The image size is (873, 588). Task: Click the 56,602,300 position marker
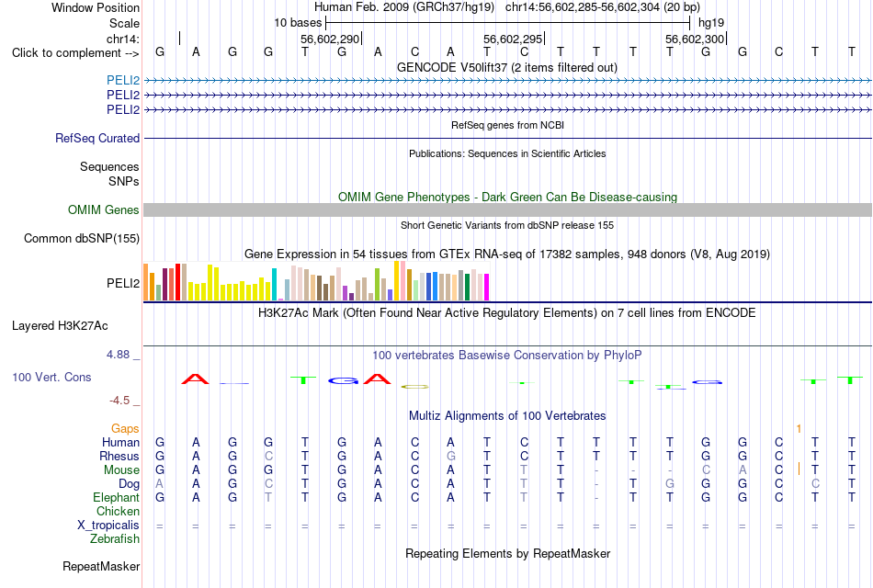[695, 39]
